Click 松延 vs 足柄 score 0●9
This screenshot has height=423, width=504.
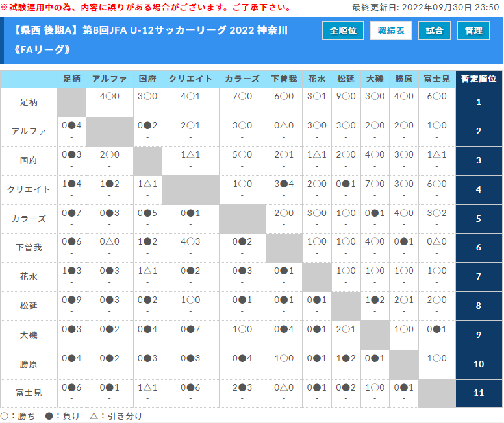(x=71, y=300)
